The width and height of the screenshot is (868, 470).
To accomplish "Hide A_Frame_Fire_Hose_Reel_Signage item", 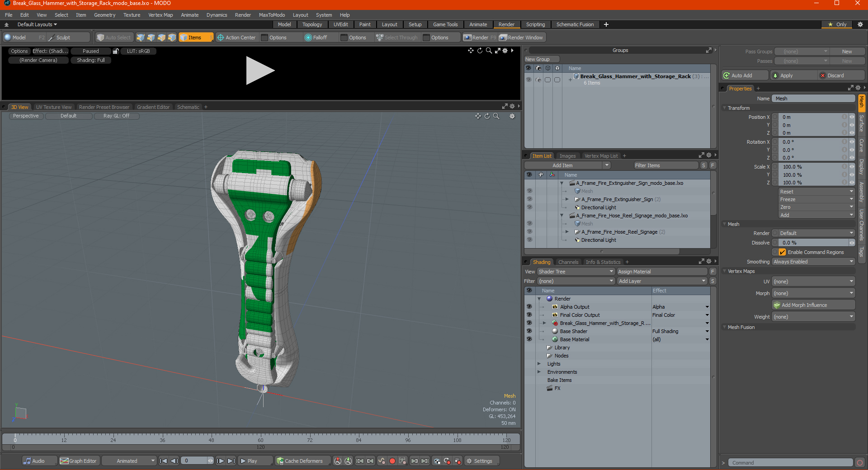I will [529, 232].
